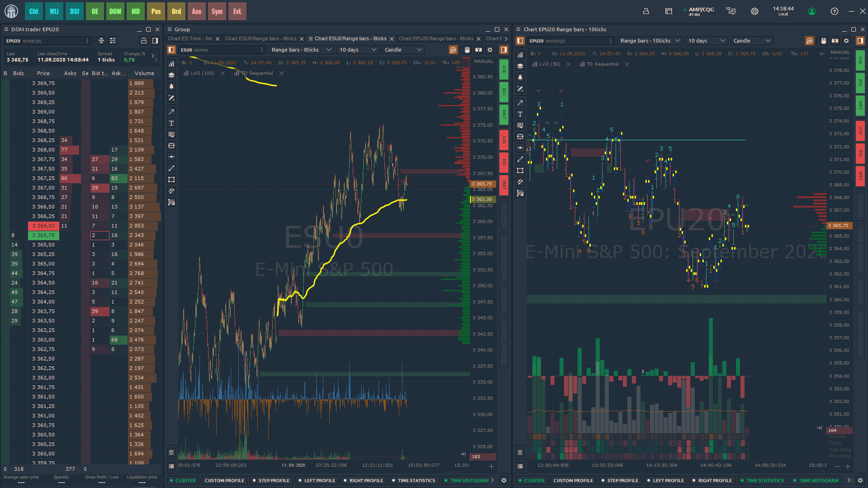Select the text T tool in EPU20 chart

520,114
